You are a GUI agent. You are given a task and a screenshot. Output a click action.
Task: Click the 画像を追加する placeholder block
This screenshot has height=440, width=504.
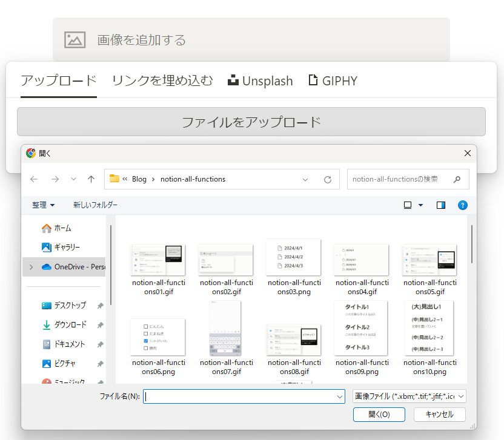[x=251, y=39]
